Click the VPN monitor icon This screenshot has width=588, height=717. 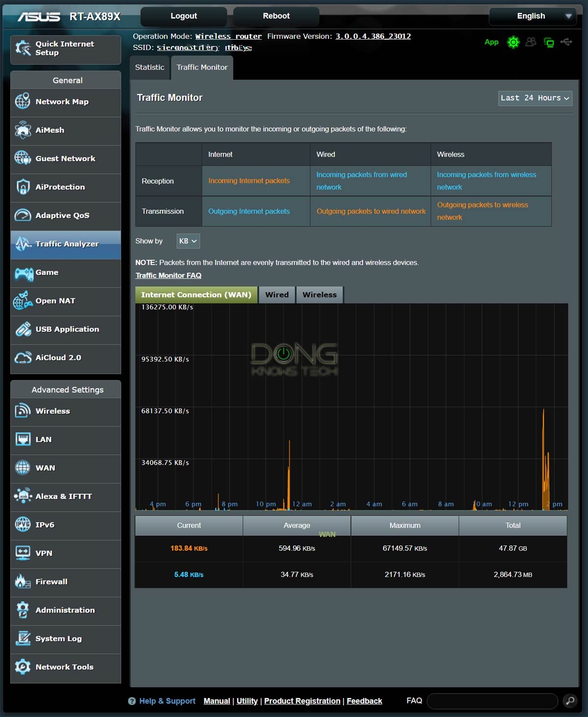(23, 553)
